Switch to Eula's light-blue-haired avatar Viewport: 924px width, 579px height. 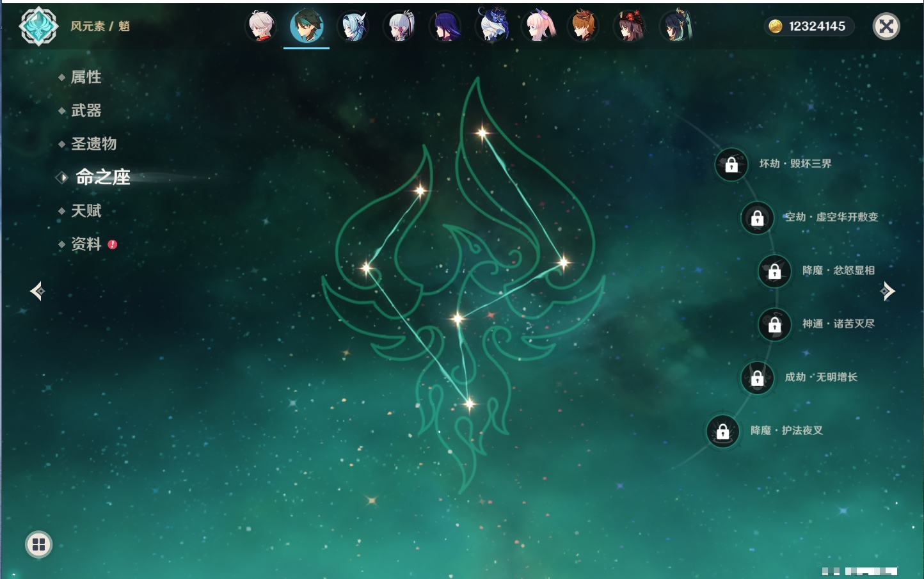[353, 26]
